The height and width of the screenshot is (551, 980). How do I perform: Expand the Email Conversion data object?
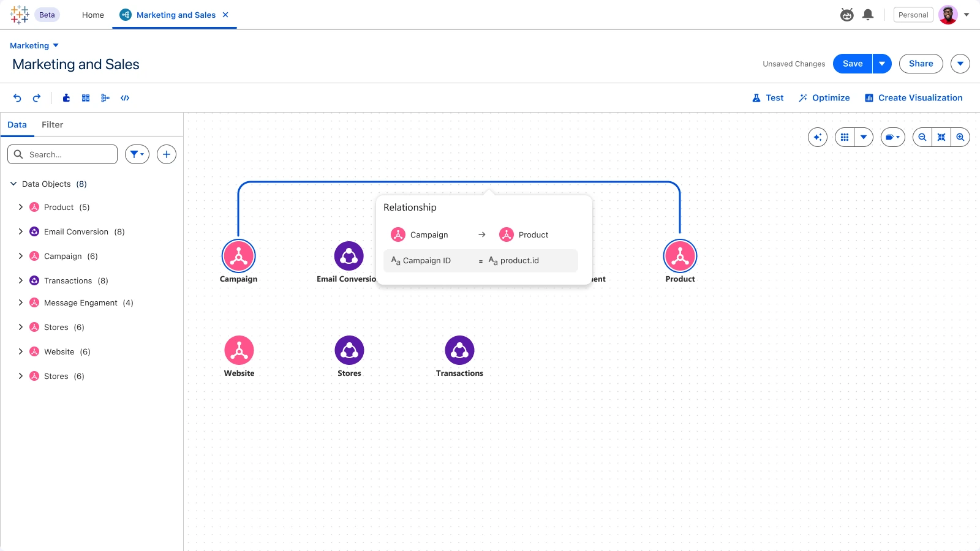21,231
